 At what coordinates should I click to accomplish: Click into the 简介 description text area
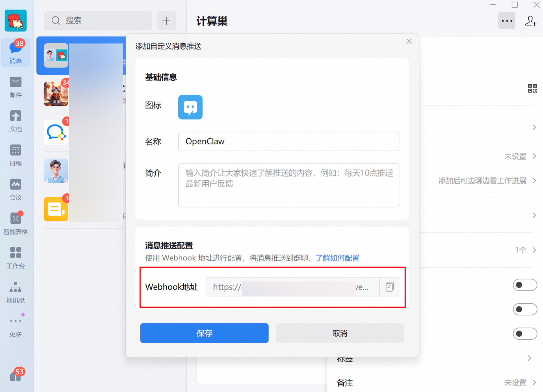(x=289, y=185)
